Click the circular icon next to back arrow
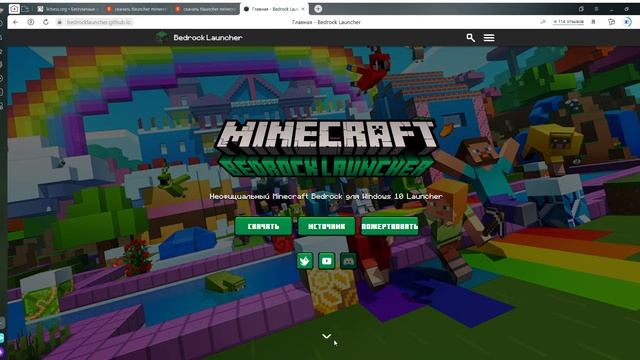 tap(31, 22)
